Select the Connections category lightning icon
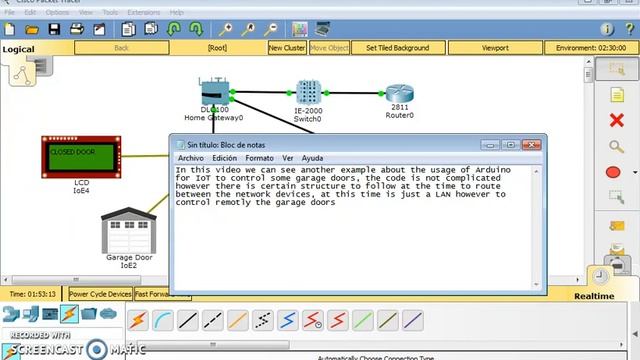The width and height of the screenshot is (640, 360). coord(69,314)
